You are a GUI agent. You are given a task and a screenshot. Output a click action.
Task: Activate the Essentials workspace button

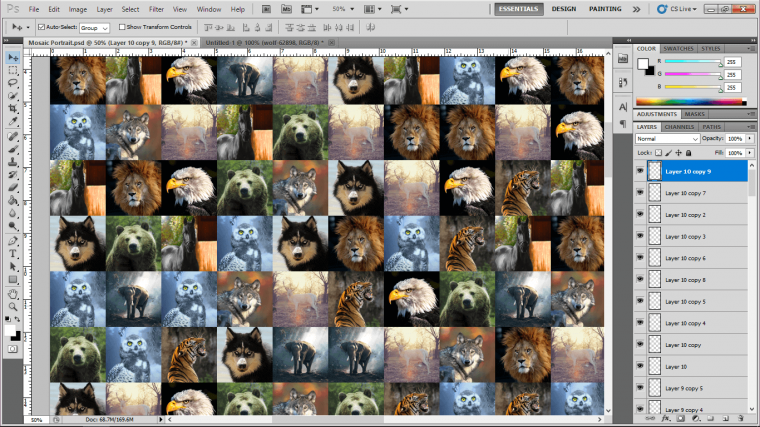(519, 9)
